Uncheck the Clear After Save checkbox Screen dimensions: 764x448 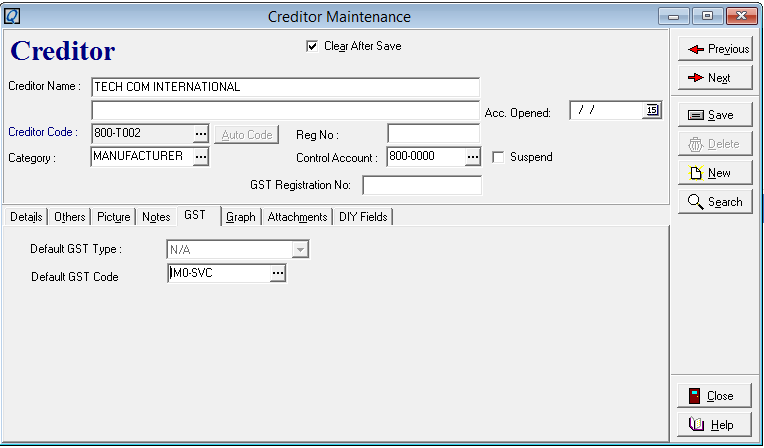coord(312,46)
